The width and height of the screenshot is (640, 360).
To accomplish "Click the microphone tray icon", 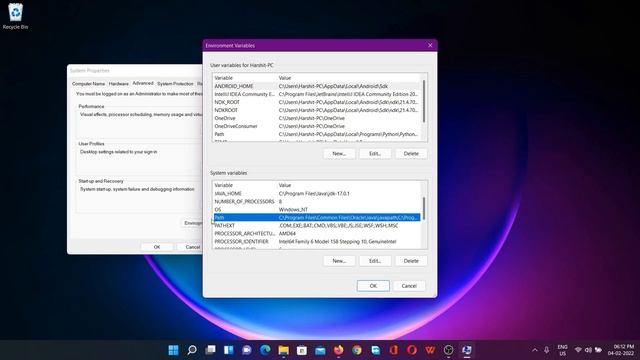I will click(x=547, y=350).
